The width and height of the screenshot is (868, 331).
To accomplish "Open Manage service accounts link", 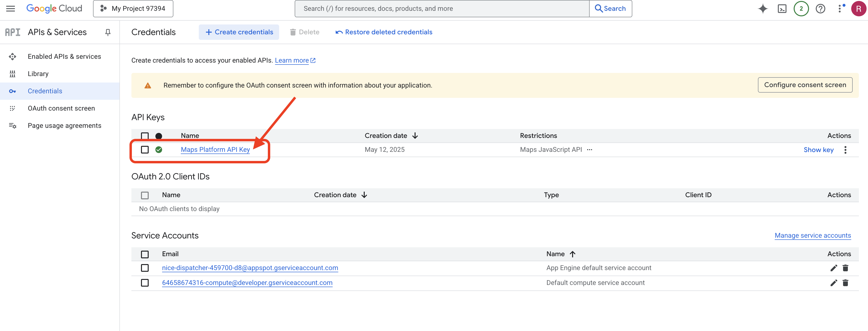I will pyautogui.click(x=812, y=236).
